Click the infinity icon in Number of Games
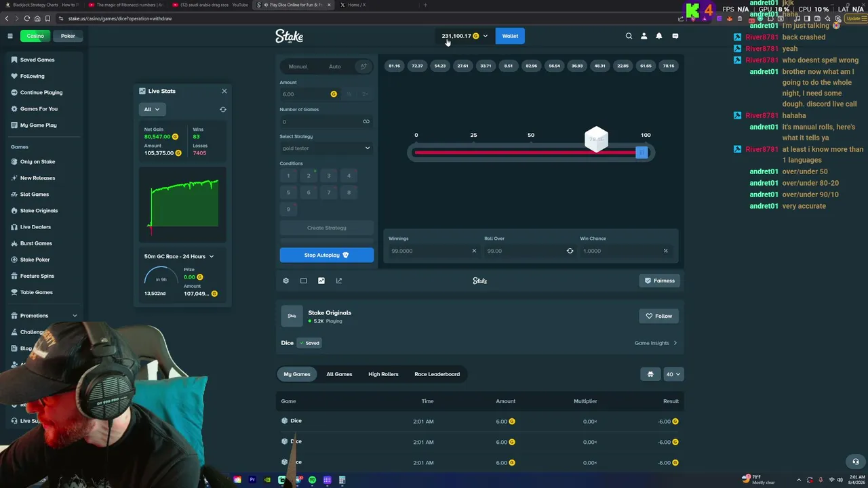868x488 pixels. tap(366, 122)
